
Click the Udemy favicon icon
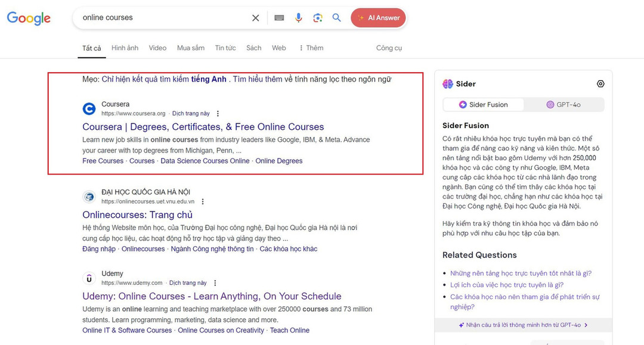[x=89, y=278]
